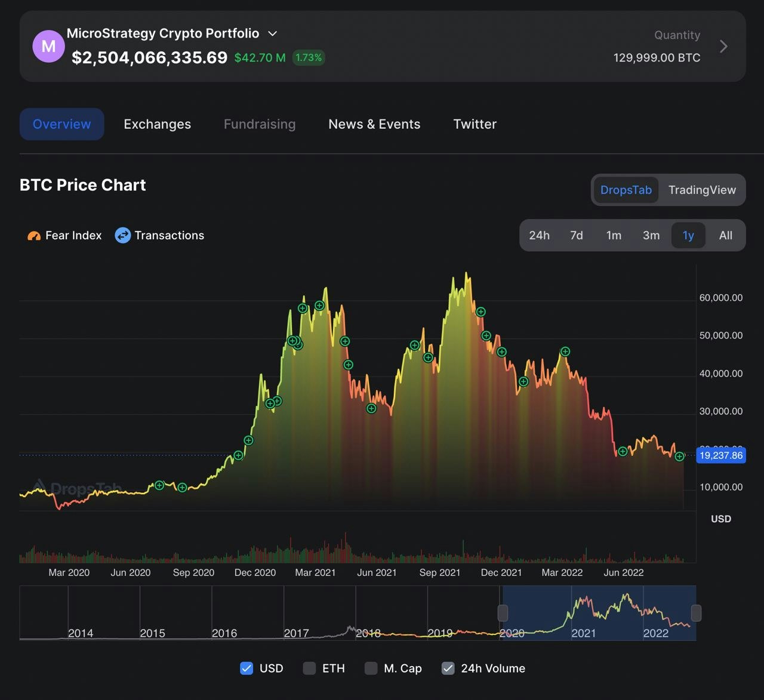Click the 1.73% change badge

click(x=309, y=58)
